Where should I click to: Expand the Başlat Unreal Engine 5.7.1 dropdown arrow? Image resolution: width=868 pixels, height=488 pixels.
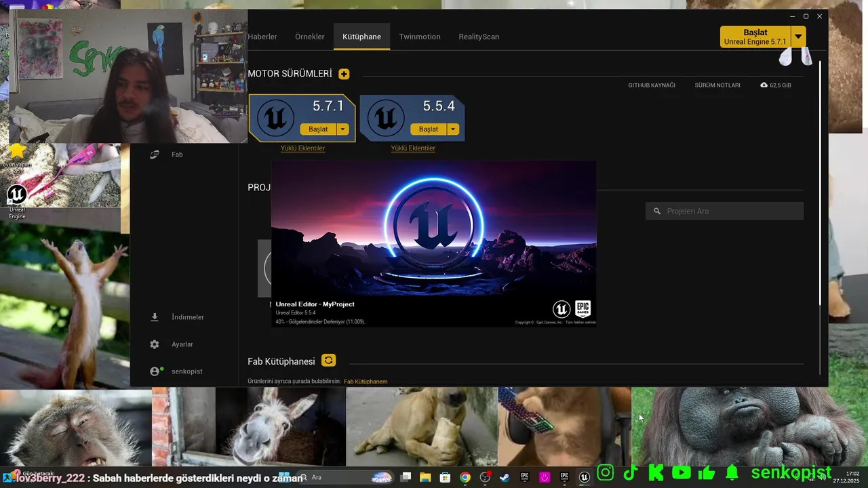(x=799, y=37)
